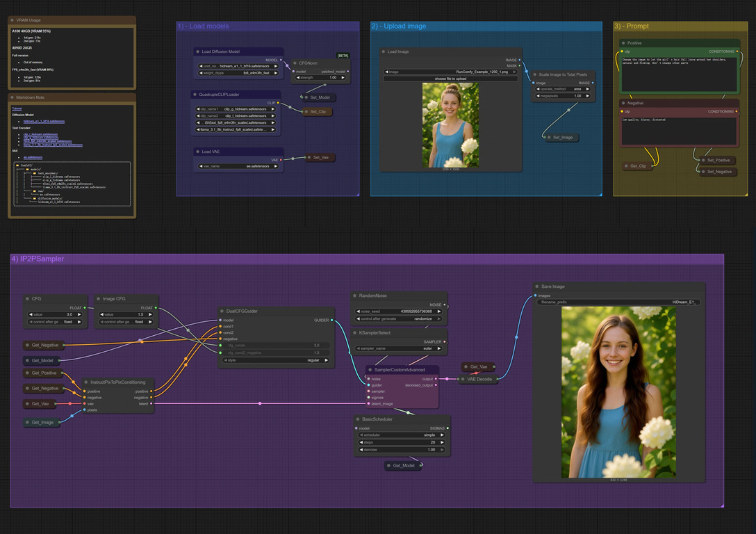Viewport: 756px width, 534px height.
Task: Toggle collapse on the Markdown Note node
Action: (x=13, y=97)
